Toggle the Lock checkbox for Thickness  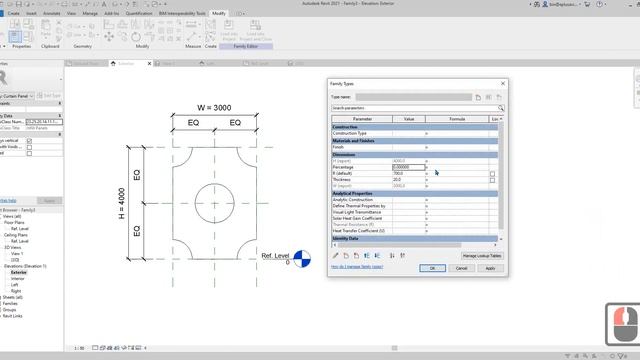point(492,180)
